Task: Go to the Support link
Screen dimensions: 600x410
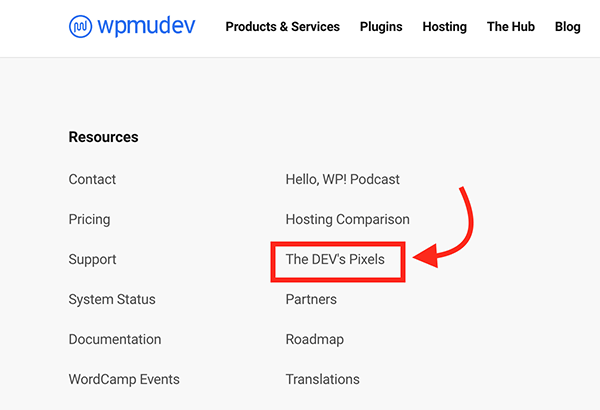Action: click(92, 260)
